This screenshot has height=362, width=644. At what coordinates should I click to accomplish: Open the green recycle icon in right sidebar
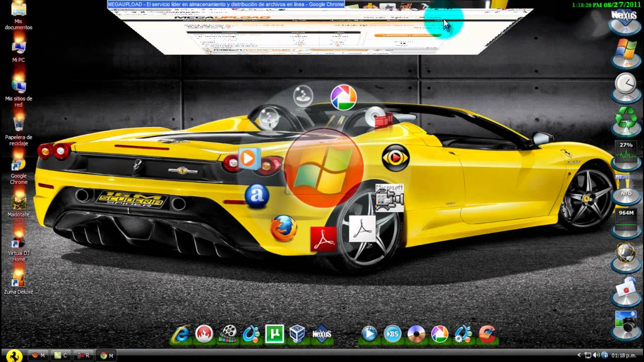point(626,121)
